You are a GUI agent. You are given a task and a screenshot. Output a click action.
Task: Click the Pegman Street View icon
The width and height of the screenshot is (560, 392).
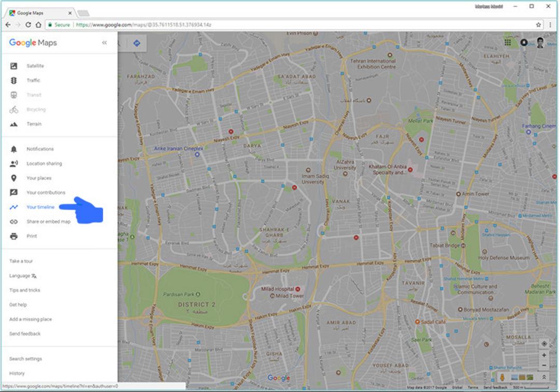[502, 377]
